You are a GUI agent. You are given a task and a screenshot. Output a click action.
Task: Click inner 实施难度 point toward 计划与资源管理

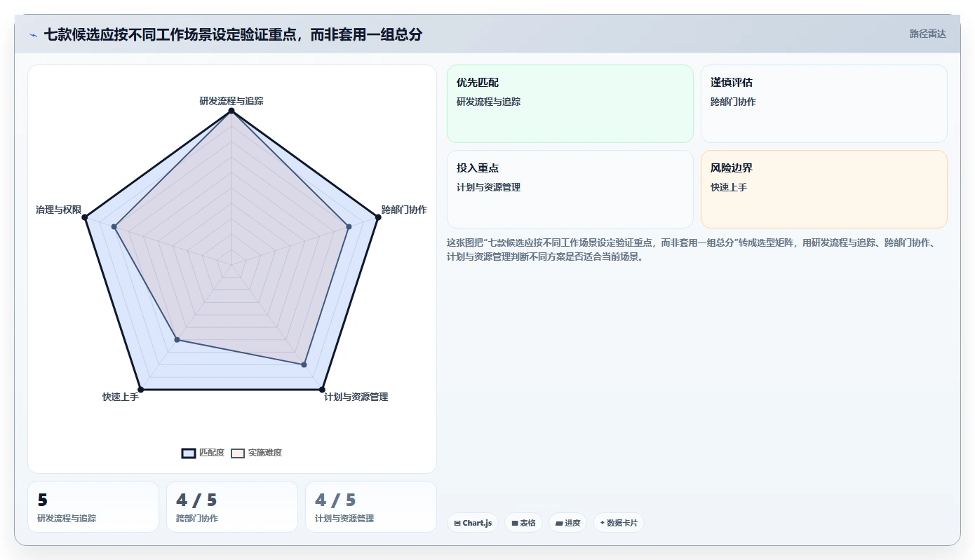tap(304, 364)
